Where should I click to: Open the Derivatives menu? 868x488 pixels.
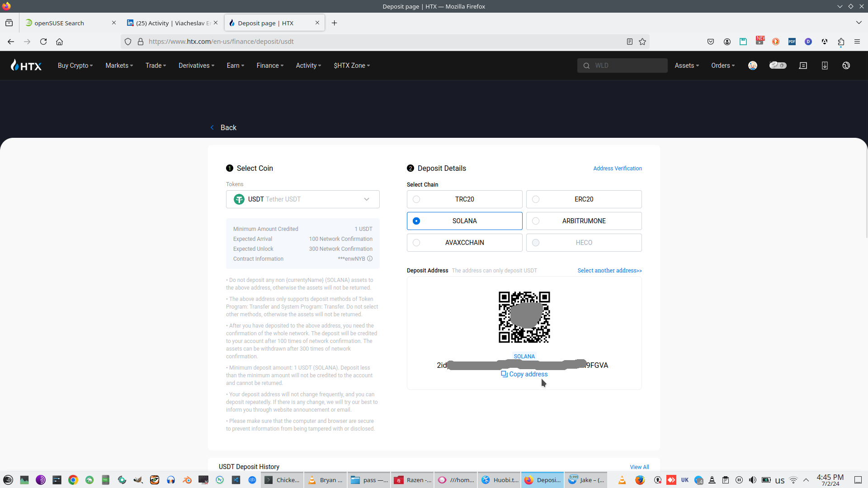(x=196, y=66)
